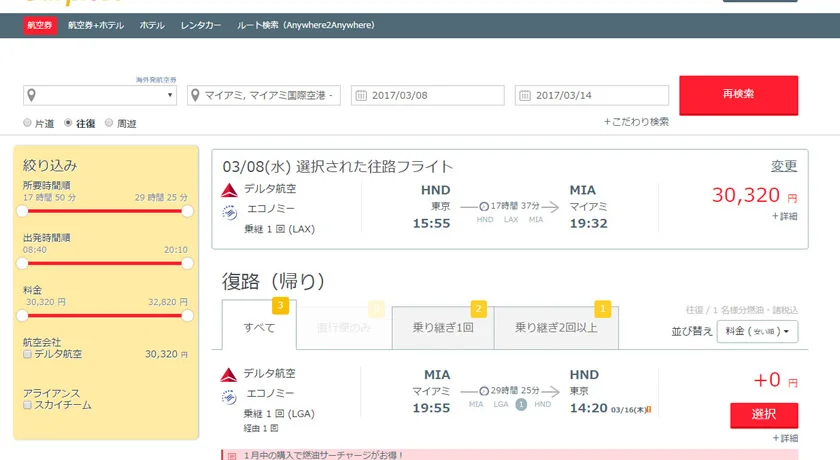
Task: Check the デルタ航空 airline checkbox
Action: point(27,354)
